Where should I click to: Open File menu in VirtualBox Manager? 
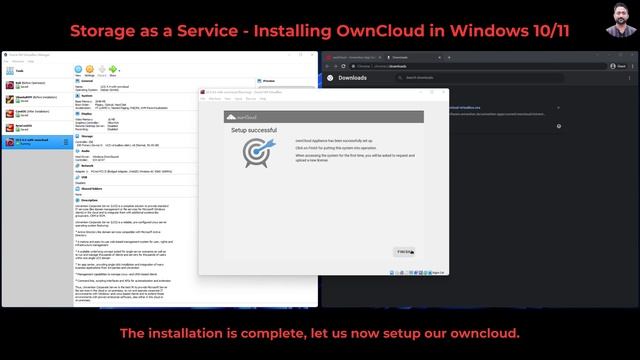pos(6,61)
